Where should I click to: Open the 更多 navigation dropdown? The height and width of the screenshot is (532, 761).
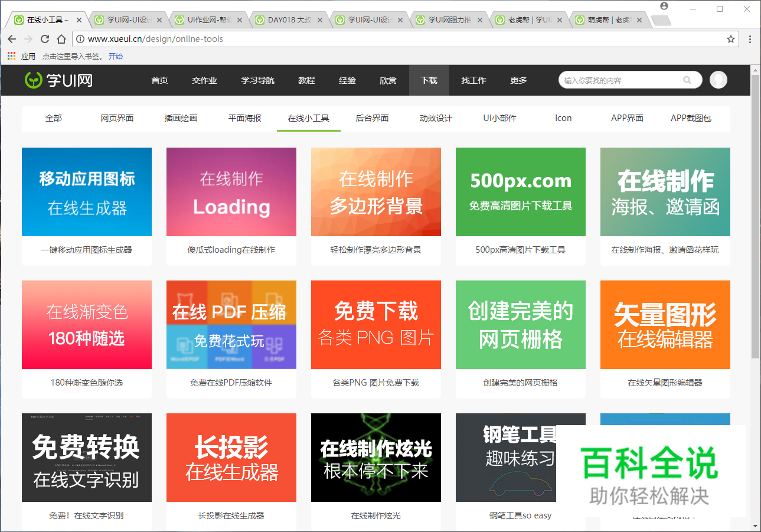point(518,80)
